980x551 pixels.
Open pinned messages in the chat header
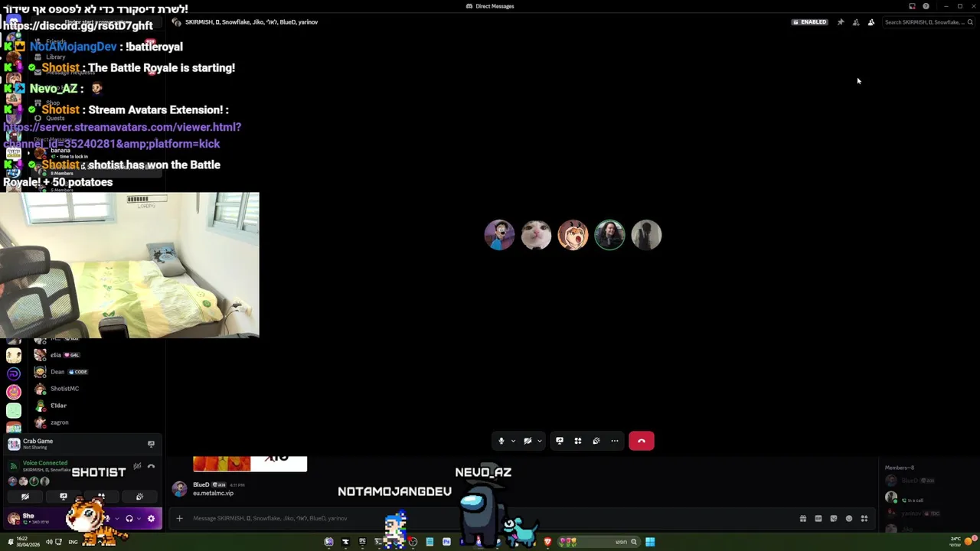pyautogui.click(x=841, y=22)
